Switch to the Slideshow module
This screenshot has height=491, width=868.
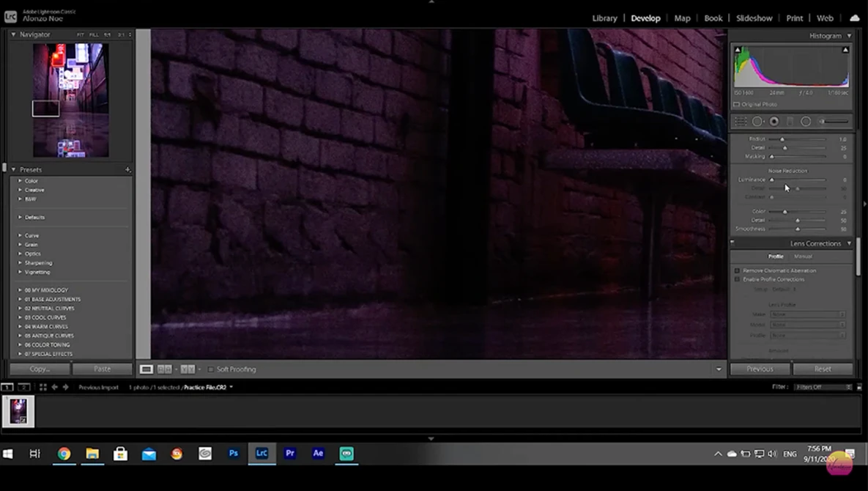(x=754, y=18)
